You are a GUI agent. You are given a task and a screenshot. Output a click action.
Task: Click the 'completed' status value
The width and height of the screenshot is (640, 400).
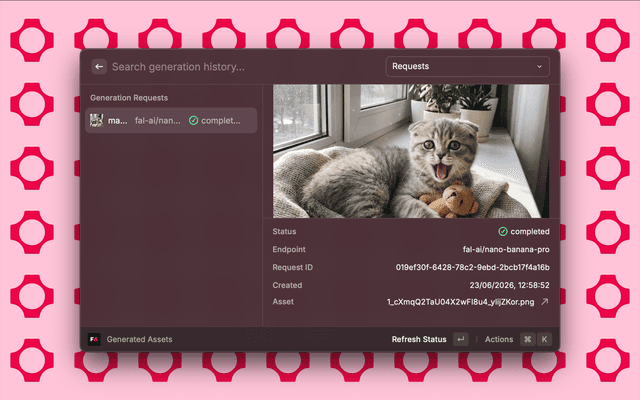(530, 231)
